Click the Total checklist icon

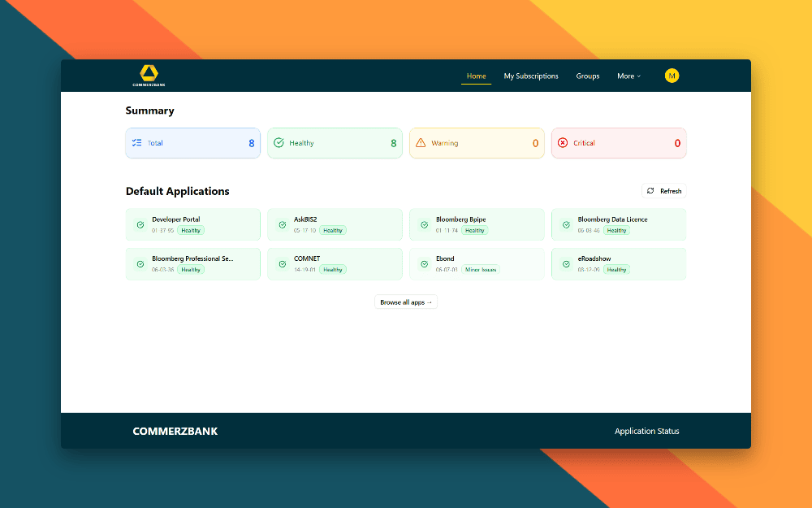click(x=136, y=142)
